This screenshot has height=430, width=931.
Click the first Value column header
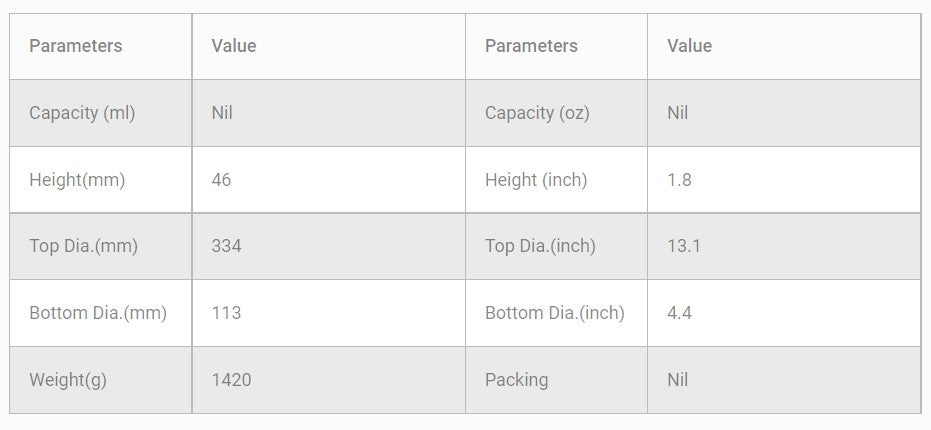[x=234, y=46]
